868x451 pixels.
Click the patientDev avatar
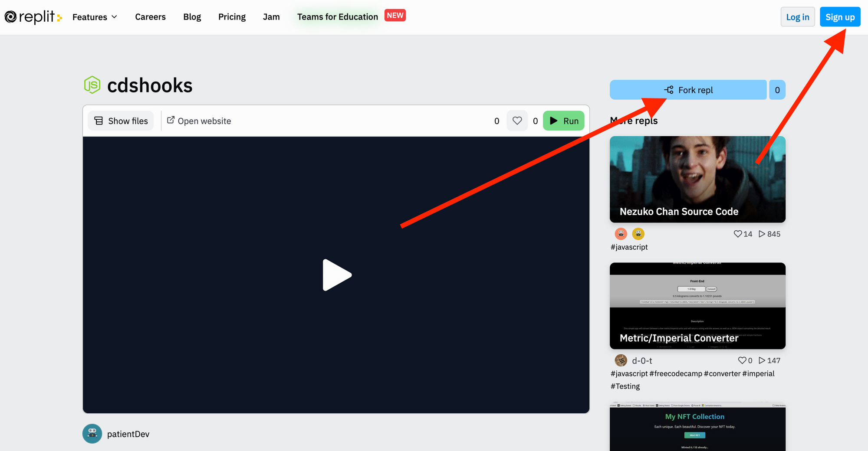click(92, 434)
